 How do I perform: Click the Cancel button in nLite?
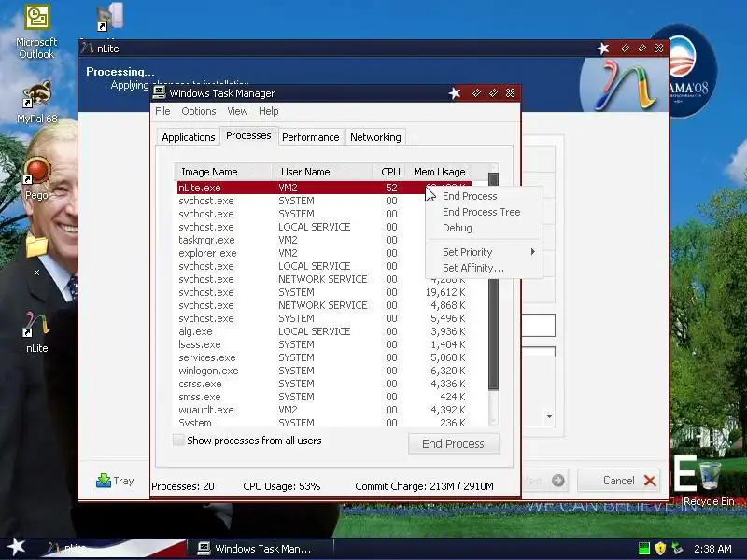pos(619,481)
